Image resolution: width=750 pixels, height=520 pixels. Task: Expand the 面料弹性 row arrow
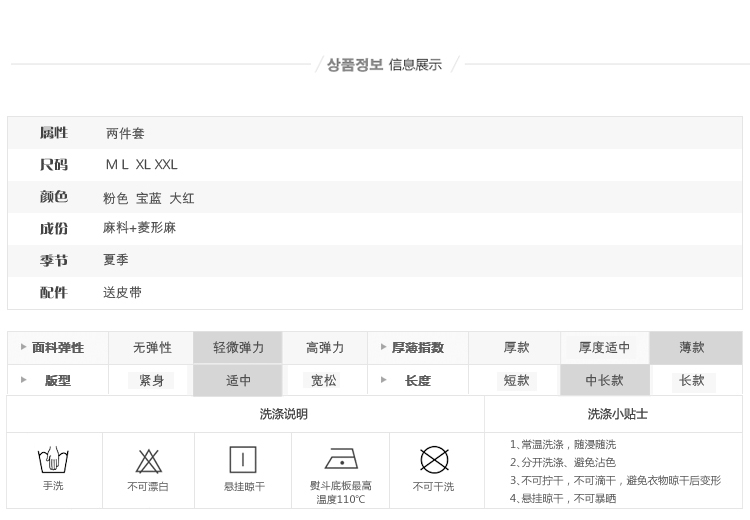(x=24, y=347)
